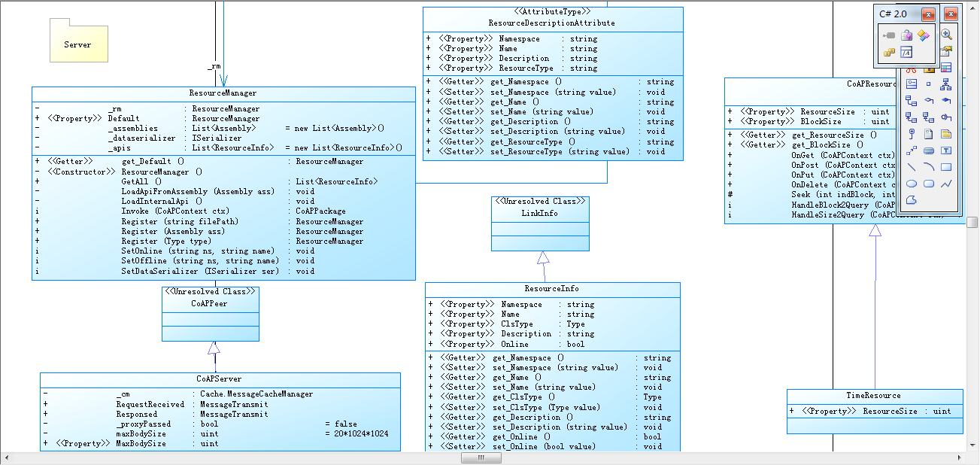Select the Polygon shape tool

click(x=911, y=200)
